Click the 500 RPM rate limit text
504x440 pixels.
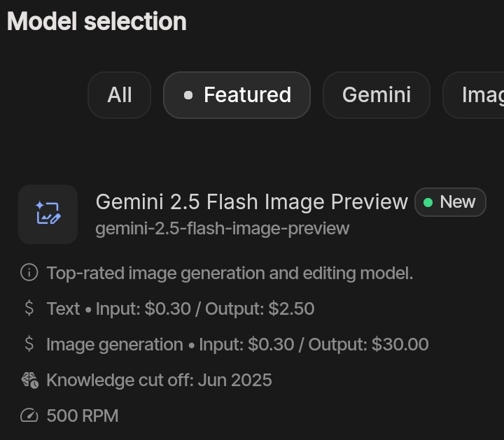point(83,416)
